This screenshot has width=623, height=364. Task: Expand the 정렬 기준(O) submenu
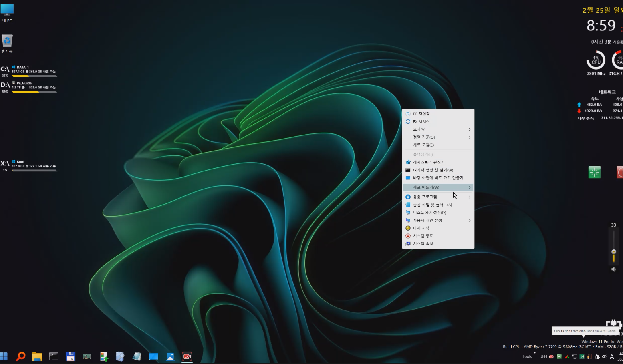[438, 137]
